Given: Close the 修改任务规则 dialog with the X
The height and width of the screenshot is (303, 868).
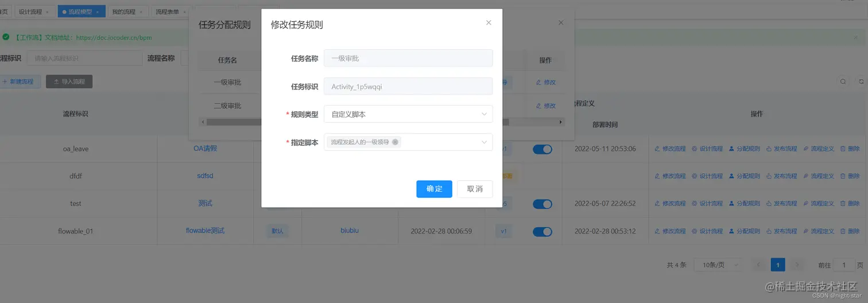Looking at the screenshot, I should tap(489, 23).
